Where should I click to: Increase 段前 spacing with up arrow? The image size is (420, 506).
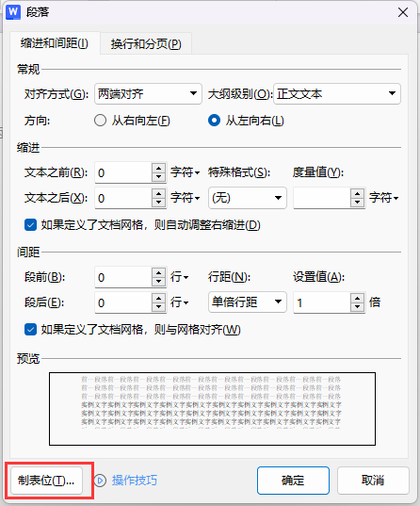pyautogui.click(x=158, y=272)
